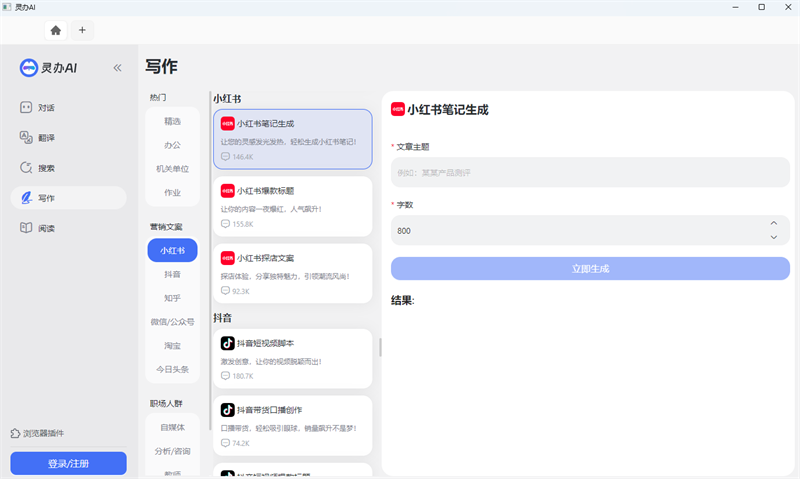Click comment icon beside 74.2K
800x479 pixels.
(226, 443)
